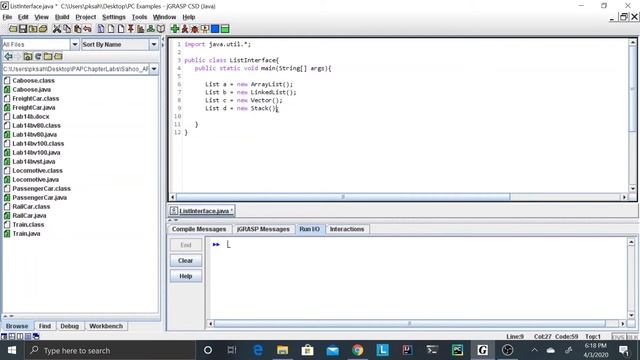The image size is (640, 360).
Task: Click the Undo arrow icon
Action: coord(87,29)
